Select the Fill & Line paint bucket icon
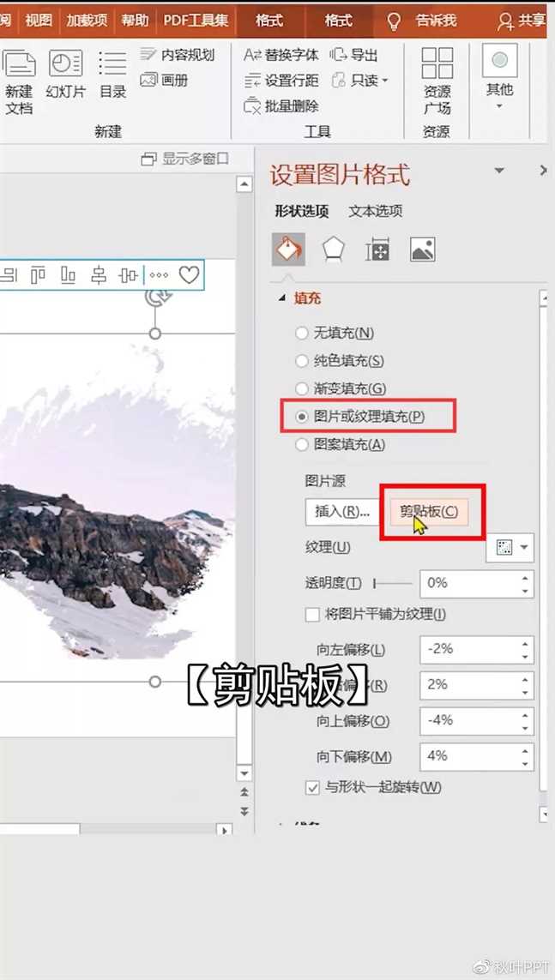 click(x=287, y=250)
